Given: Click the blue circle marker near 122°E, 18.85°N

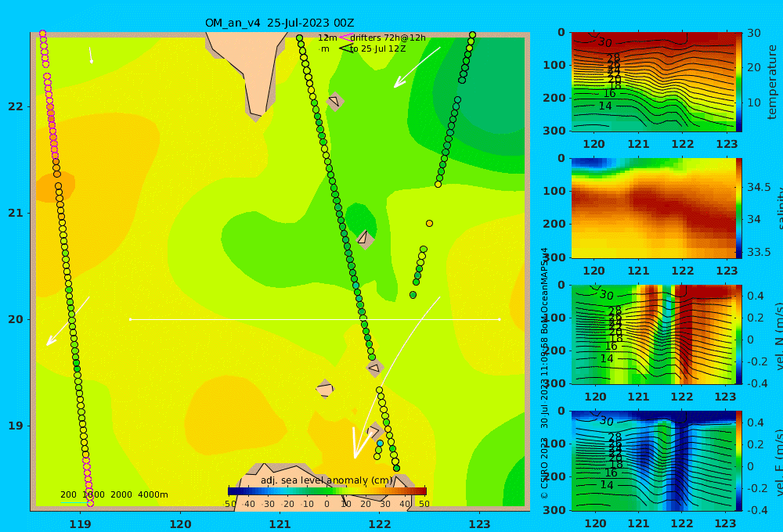Looking at the screenshot, I should tap(380, 443).
